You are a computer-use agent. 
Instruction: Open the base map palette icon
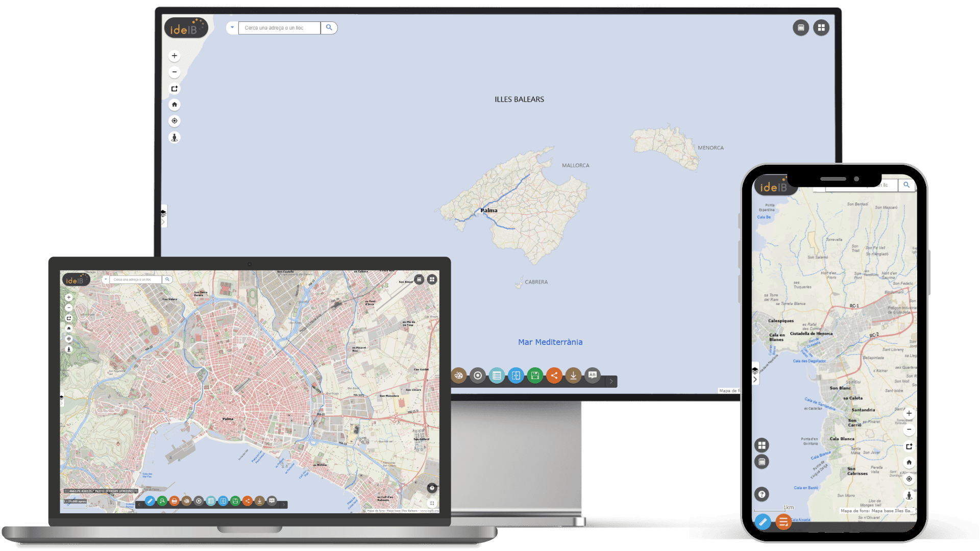point(458,375)
